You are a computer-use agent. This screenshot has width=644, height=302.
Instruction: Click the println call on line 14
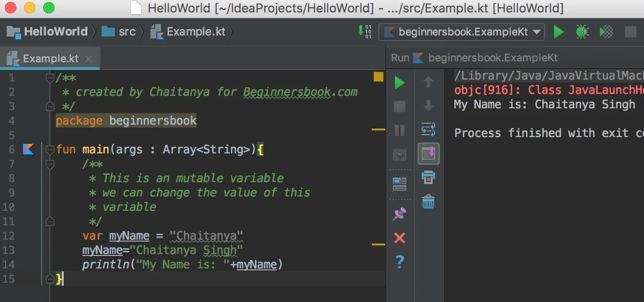point(105,265)
